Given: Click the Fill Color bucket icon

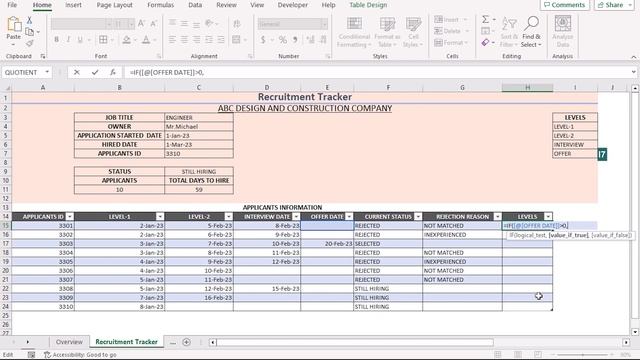Looking at the screenshot, I should [127, 40].
